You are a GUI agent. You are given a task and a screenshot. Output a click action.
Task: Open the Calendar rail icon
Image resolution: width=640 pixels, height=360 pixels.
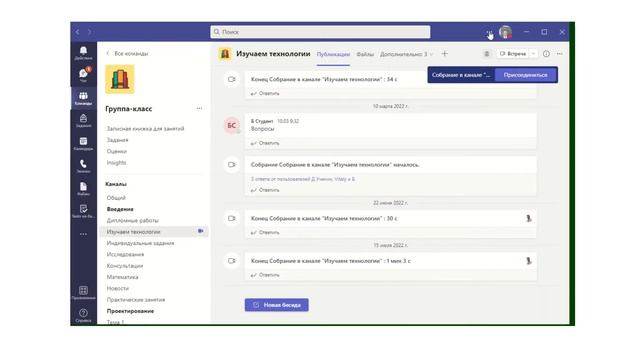(83, 143)
